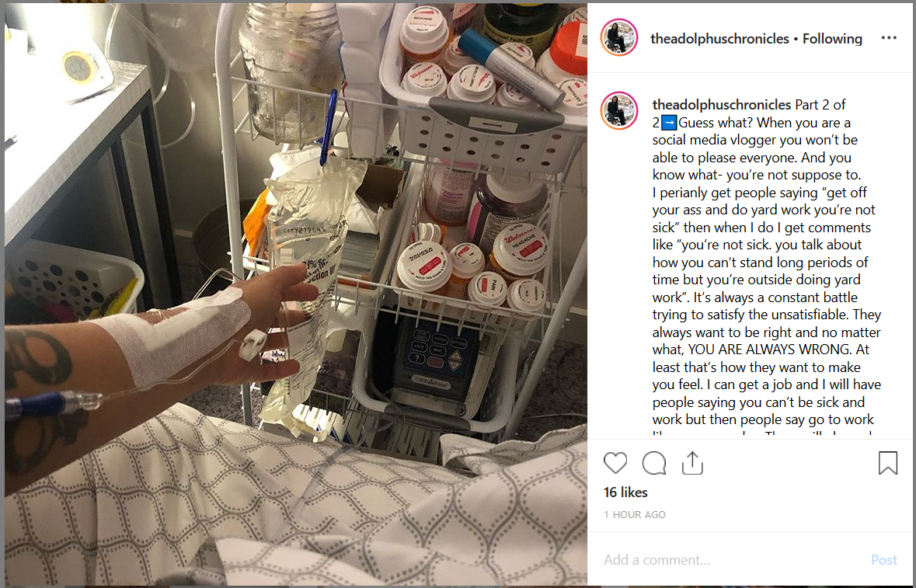The image size is (916, 588).
Task: Save the post with the bookmark icon
Action: tap(887, 463)
